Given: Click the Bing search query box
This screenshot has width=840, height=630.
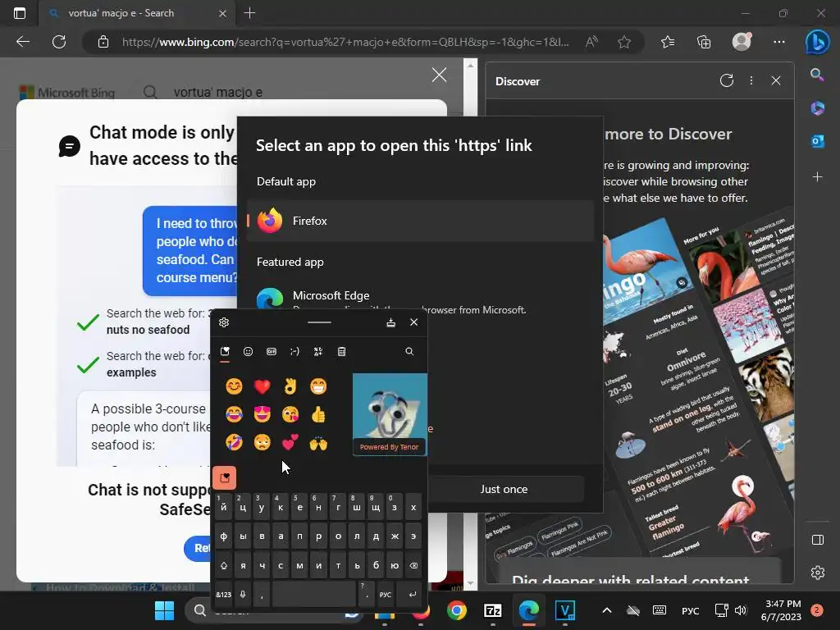Looking at the screenshot, I should coord(218,92).
